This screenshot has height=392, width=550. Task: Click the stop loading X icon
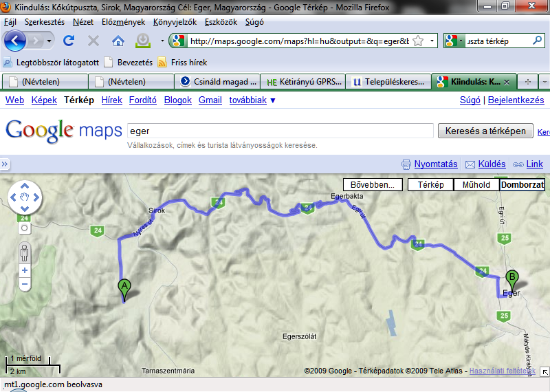[x=93, y=41]
